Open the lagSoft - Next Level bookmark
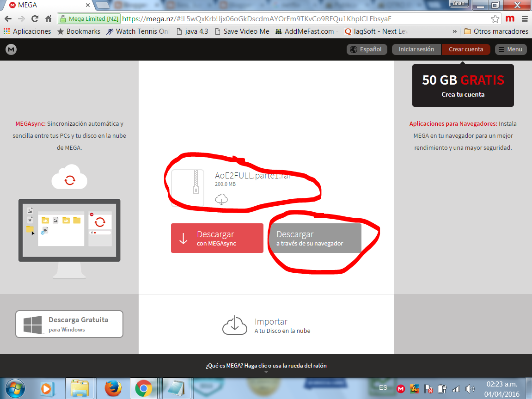The width and height of the screenshot is (532, 399). tap(376, 31)
